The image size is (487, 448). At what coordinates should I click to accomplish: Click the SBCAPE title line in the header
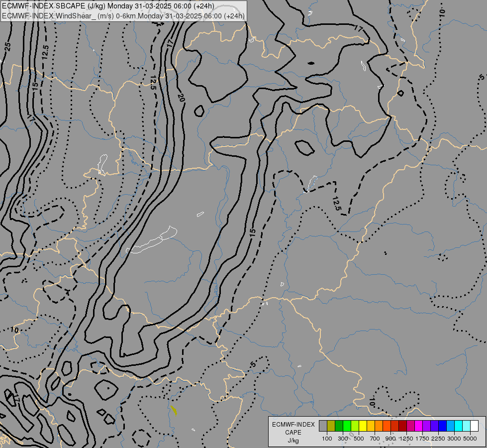coord(108,6)
